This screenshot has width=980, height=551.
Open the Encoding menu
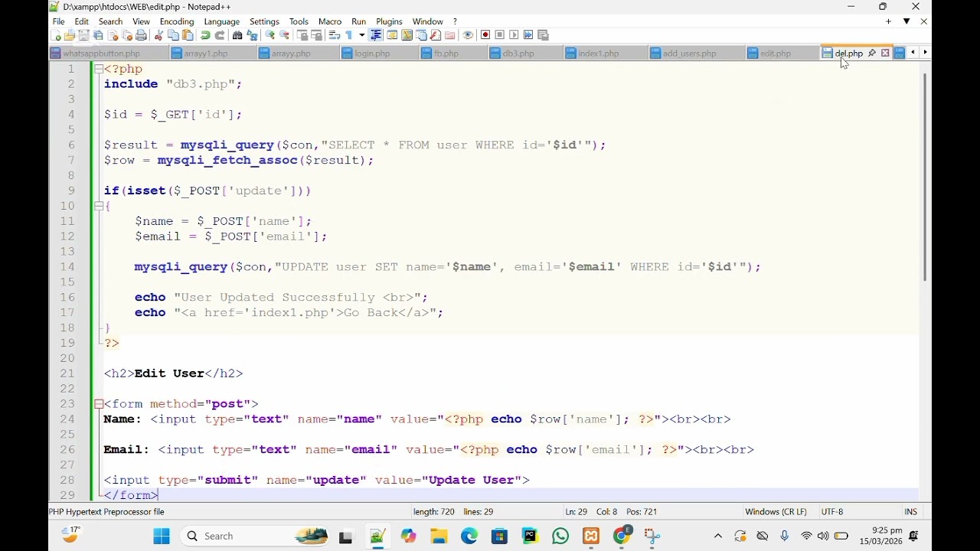pyautogui.click(x=177, y=21)
